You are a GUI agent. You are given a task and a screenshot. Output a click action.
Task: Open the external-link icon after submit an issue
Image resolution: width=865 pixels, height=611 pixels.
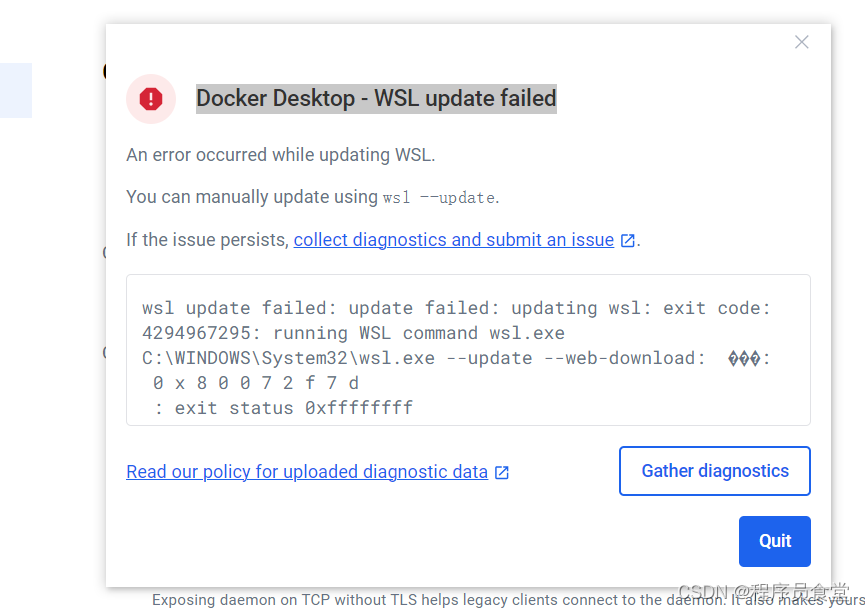pos(628,240)
